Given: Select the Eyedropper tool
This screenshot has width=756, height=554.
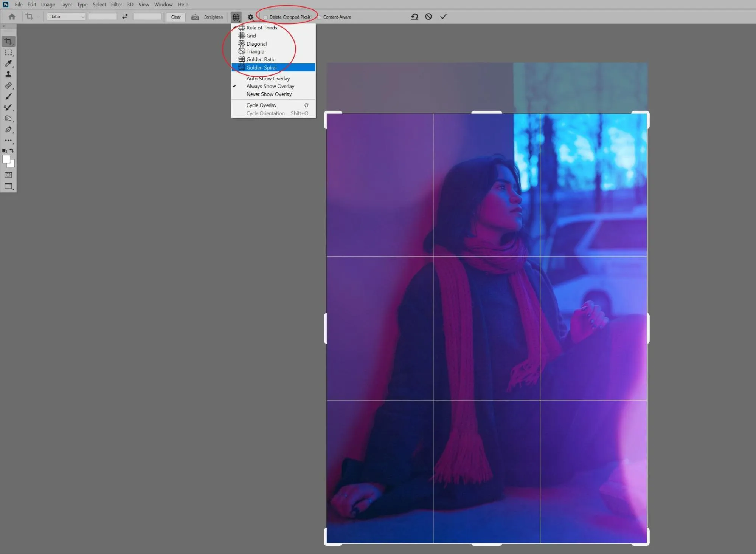Looking at the screenshot, I should [8, 63].
